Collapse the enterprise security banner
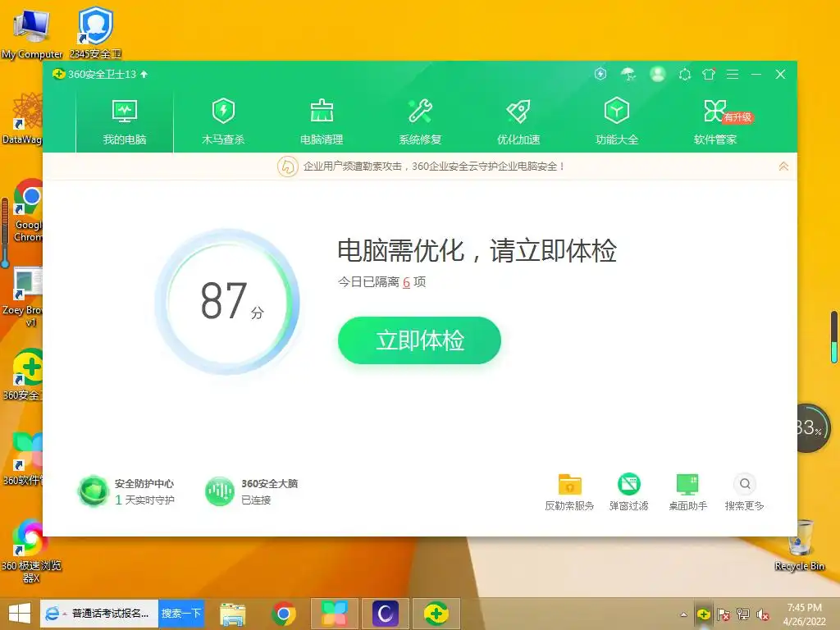This screenshot has height=630, width=840. click(x=783, y=167)
